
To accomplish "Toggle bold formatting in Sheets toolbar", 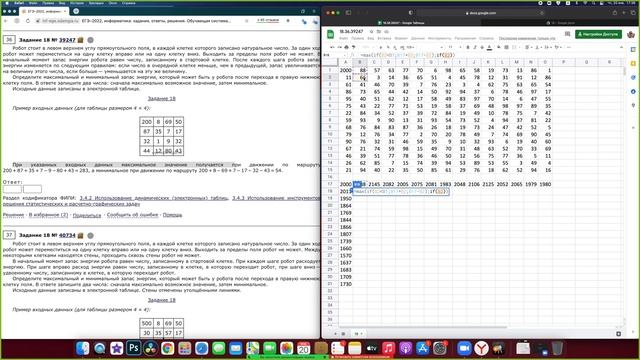I will pos(468,47).
